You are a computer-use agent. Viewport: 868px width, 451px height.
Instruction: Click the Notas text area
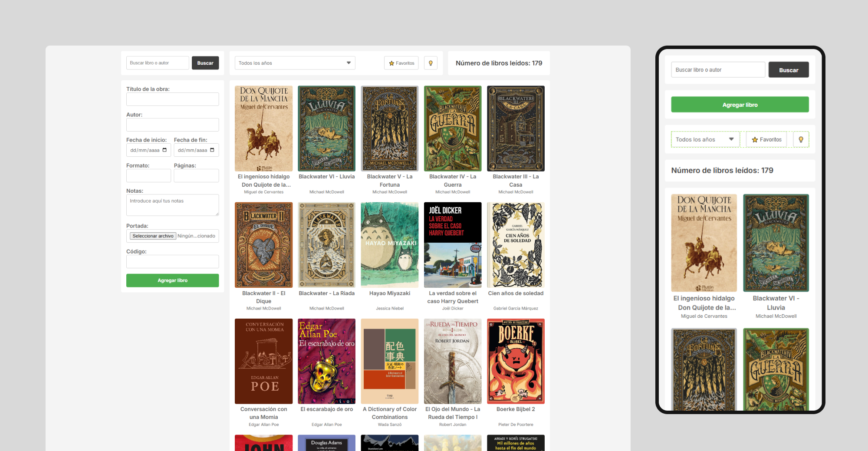[172, 205]
